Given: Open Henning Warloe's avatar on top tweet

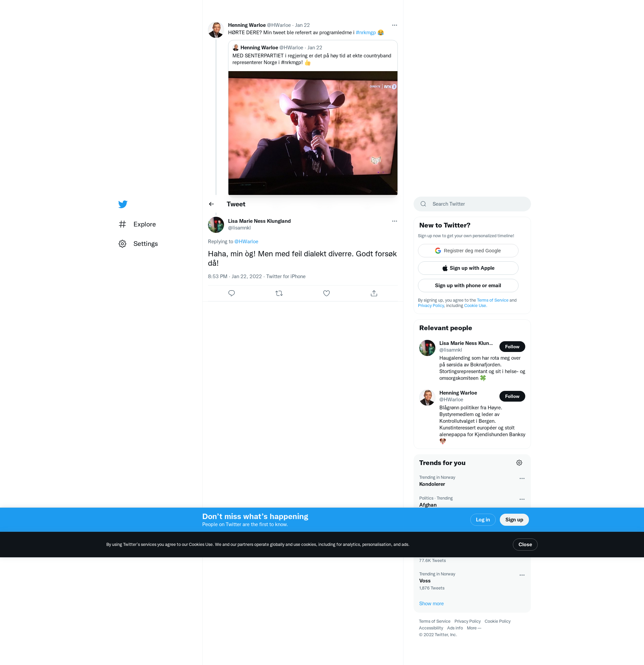Looking at the screenshot, I should coord(216,30).
